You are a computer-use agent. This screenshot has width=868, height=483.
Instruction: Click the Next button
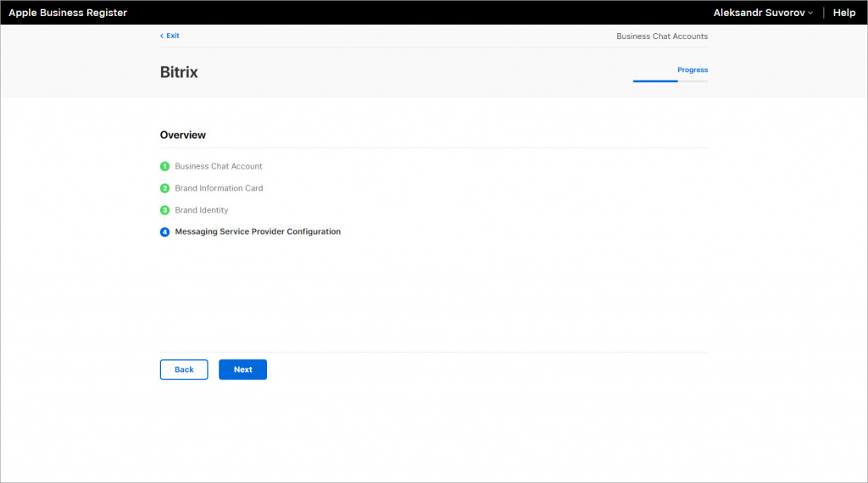242,369
